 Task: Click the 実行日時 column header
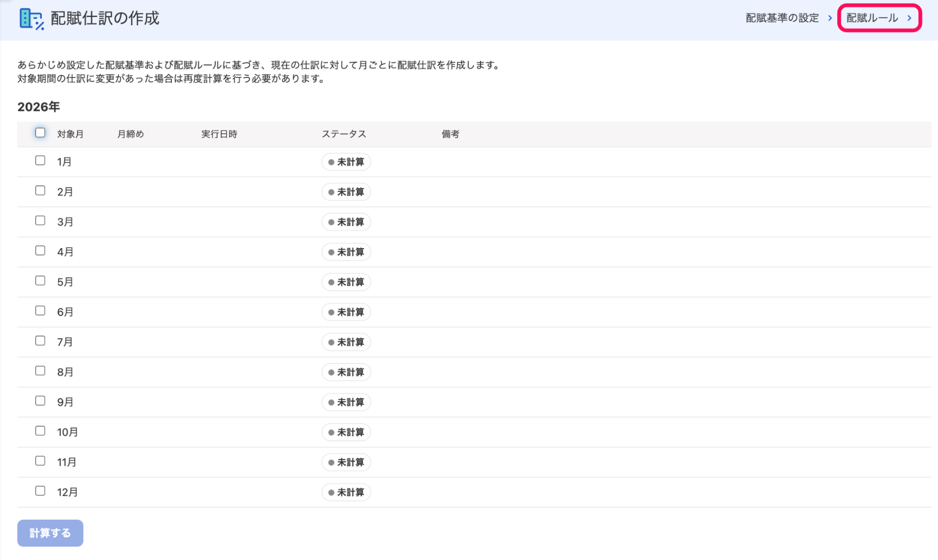[x=219, y=134]
